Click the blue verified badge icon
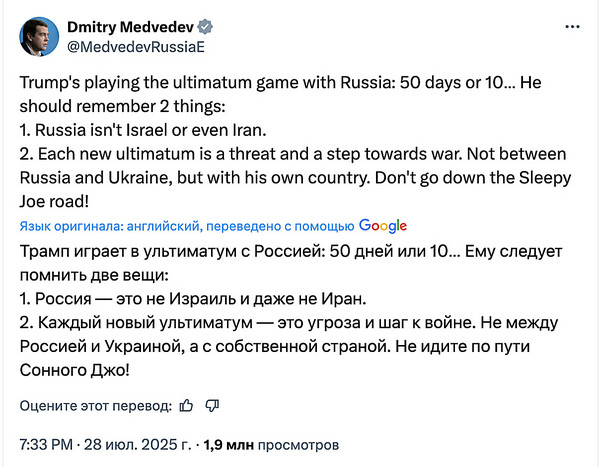This screenshot has height=467, width=600. (205, 27)
